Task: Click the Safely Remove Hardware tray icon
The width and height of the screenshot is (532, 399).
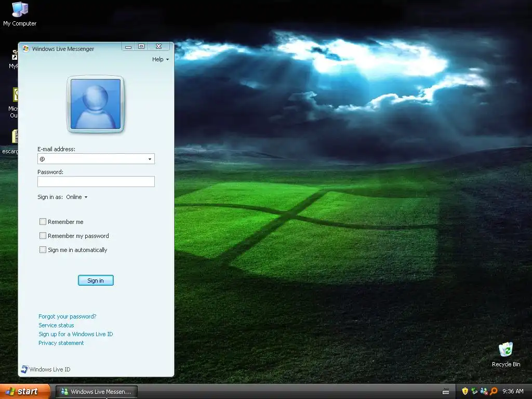Action: (x=474, y=391)
